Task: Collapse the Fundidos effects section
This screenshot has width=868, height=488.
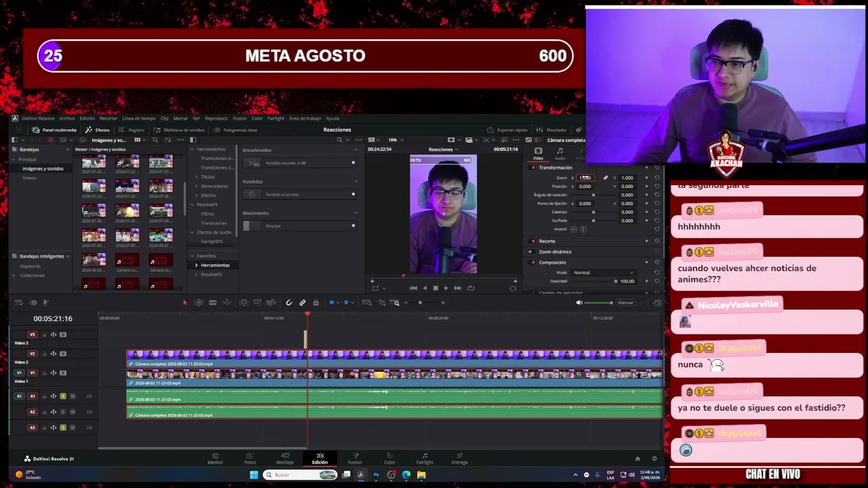Action: tap(356, 182)
